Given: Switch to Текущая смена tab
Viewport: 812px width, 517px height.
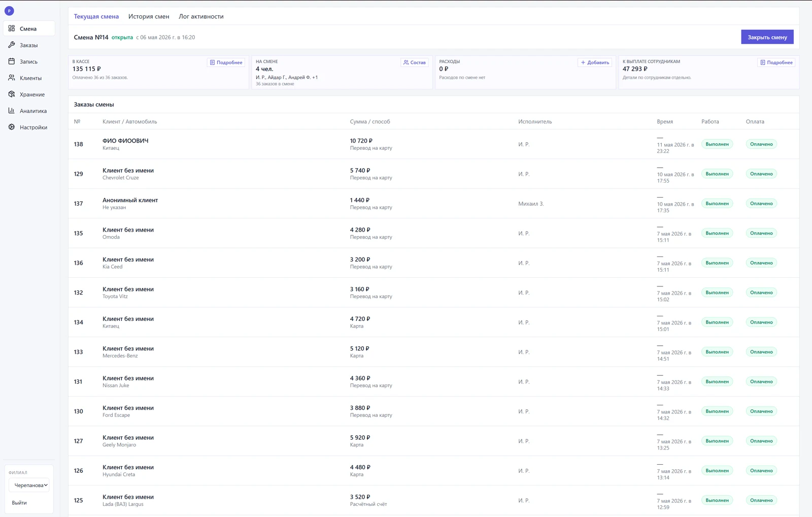Looking at the screenshot, I should 96,16.
